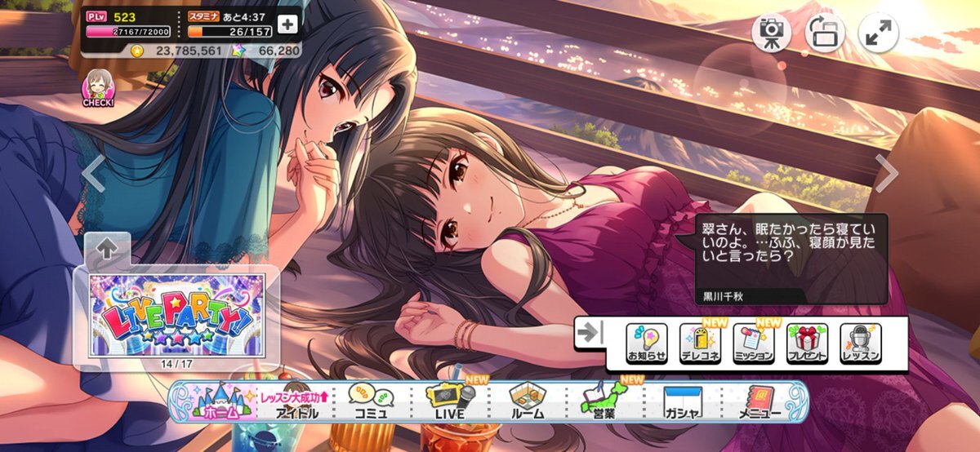Viewport: 980px width, 452px height.
Task: Show previous idol with left arrow
Action: pyautogui.click(x=94, y=174)
